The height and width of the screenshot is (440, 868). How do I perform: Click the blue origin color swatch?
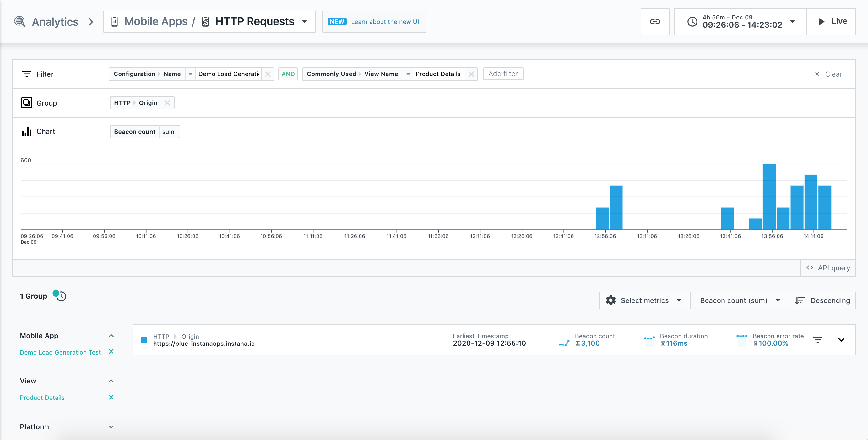pos(144,340)
